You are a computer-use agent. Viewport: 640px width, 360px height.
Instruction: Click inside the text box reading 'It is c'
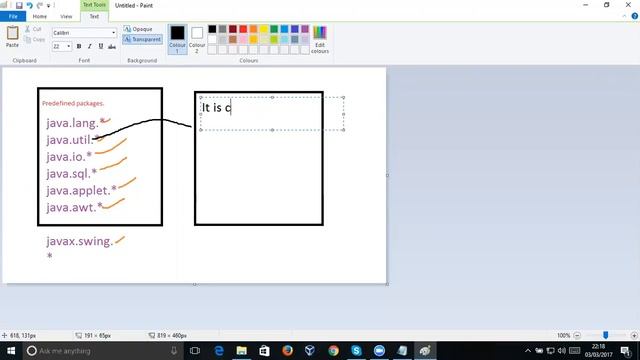point(272,114)
